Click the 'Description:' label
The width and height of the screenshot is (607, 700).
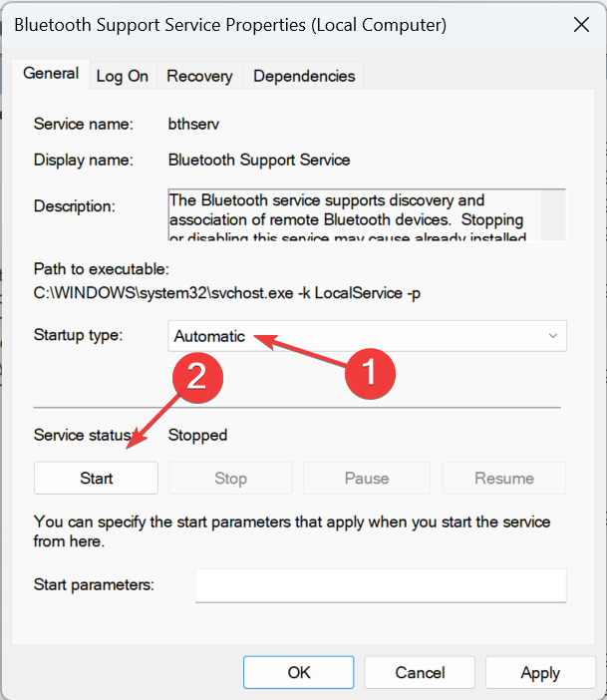pyautogui.click(x=75, y=206)
